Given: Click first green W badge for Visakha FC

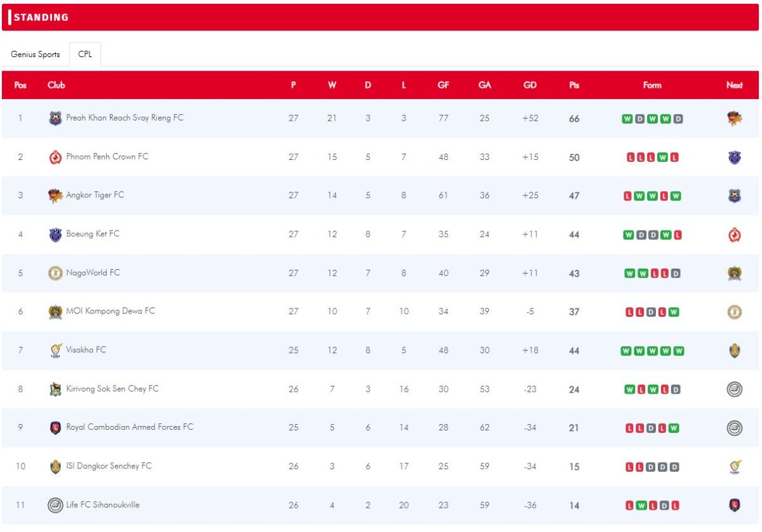Looking at the screenshot, I should (x=626, y=351).
